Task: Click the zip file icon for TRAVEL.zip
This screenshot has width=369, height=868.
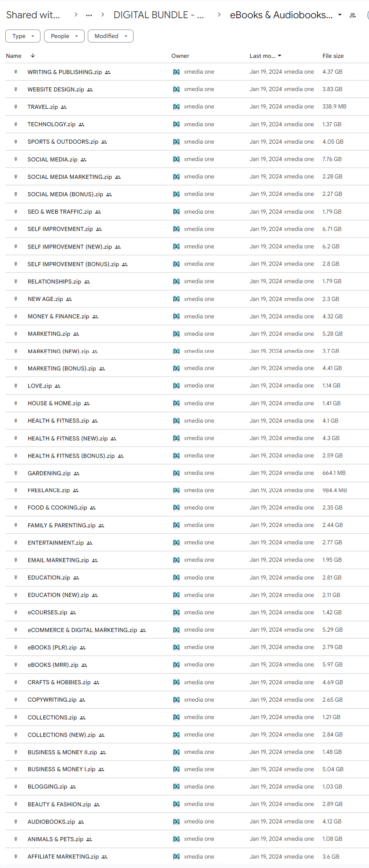Action: [x=16, y=107]
